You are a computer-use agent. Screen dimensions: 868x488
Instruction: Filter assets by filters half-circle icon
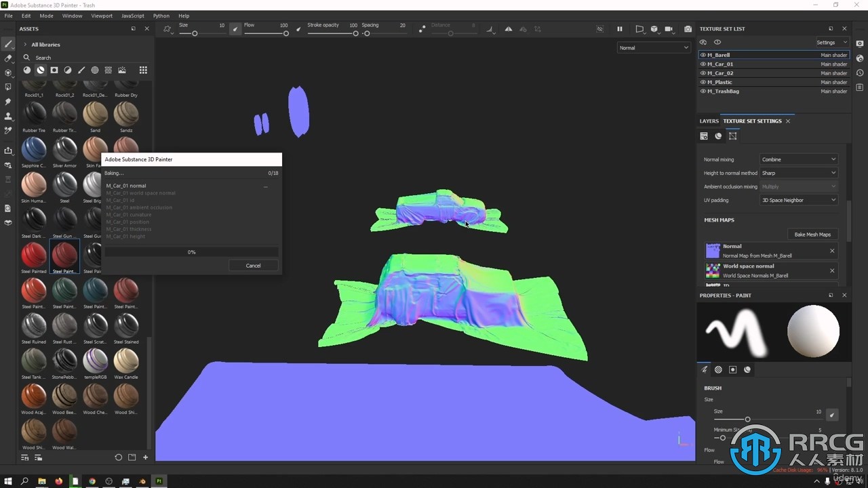coord(68,70)
